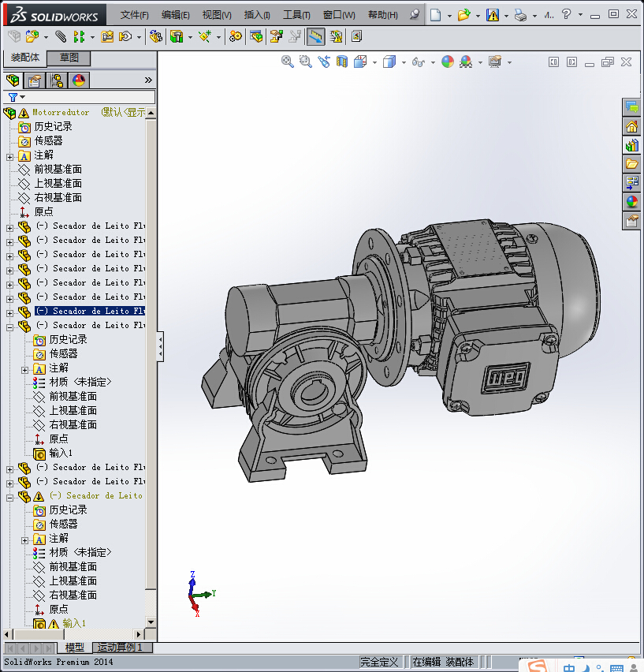
Task: Select 前视基准面 under Motorredutor
Action: tap(58, 170)
